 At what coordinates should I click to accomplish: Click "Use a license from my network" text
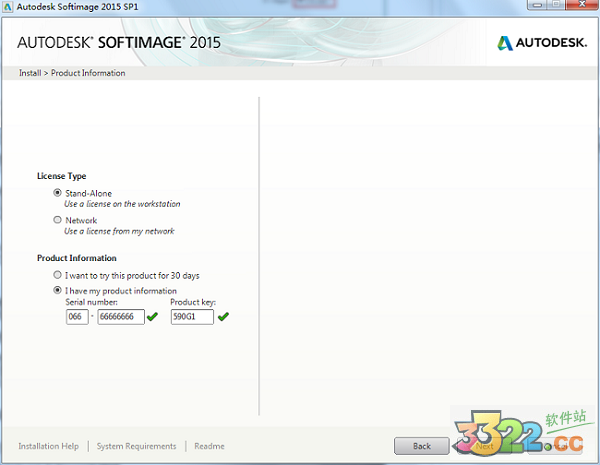(x=119, y=231)
